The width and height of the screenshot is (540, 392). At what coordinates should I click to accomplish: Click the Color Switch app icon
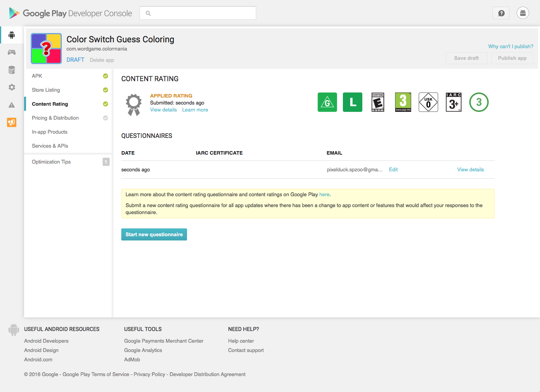pos(46,49)
